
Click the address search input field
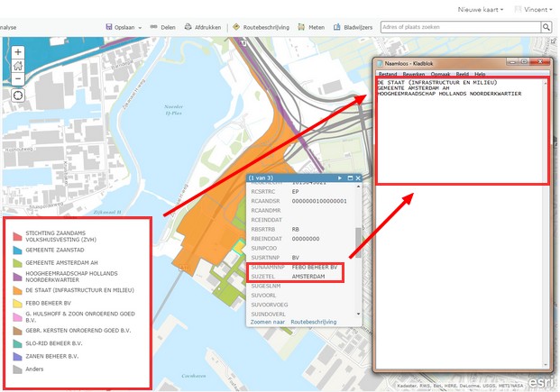460,28
